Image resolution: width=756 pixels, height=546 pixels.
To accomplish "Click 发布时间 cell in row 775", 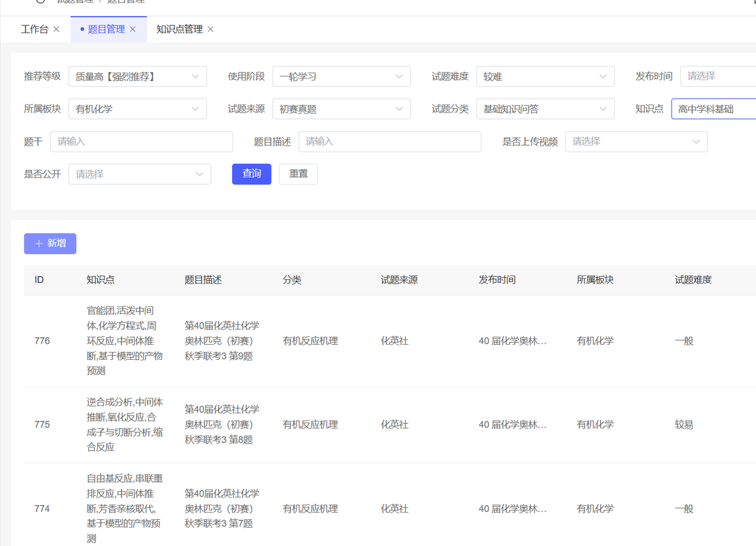I will click(512, 425).
